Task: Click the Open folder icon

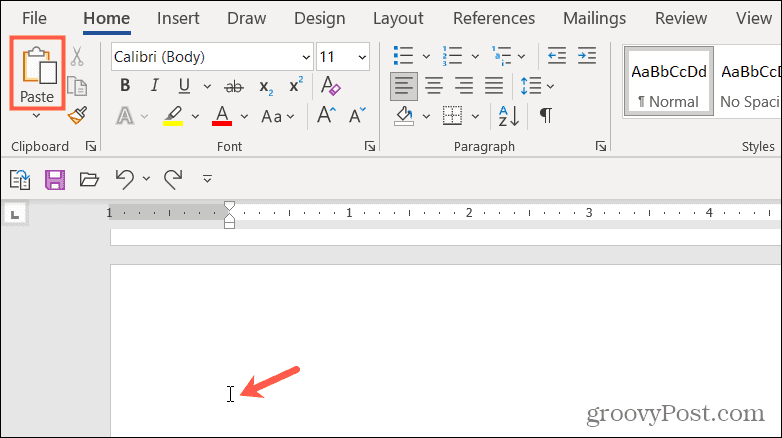Action: point(89,179)
